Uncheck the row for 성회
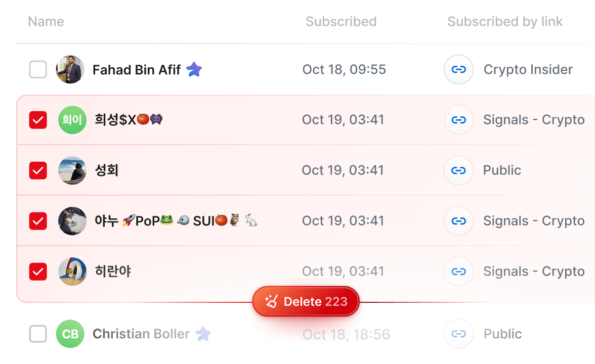The width and height of the screenshot is (595, 364). click(38, 170)
